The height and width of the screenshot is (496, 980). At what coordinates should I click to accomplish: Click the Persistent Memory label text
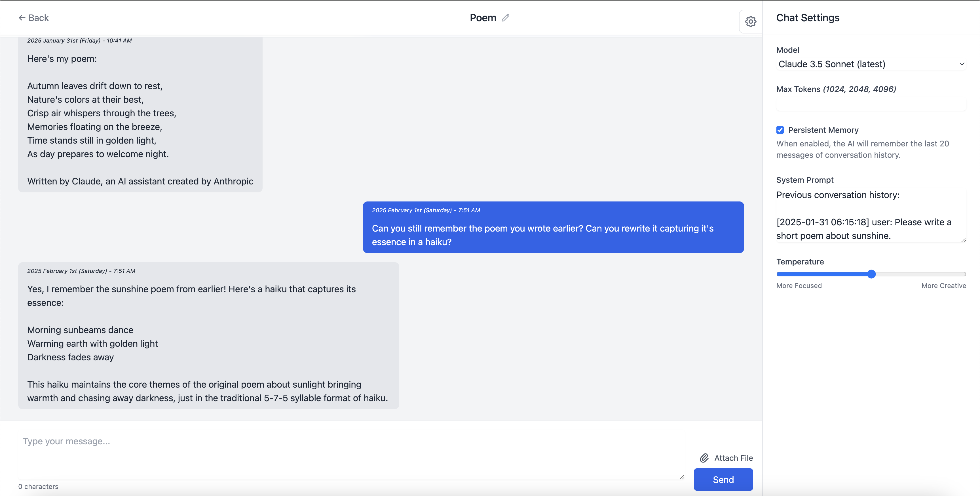(x=823, y=130)
